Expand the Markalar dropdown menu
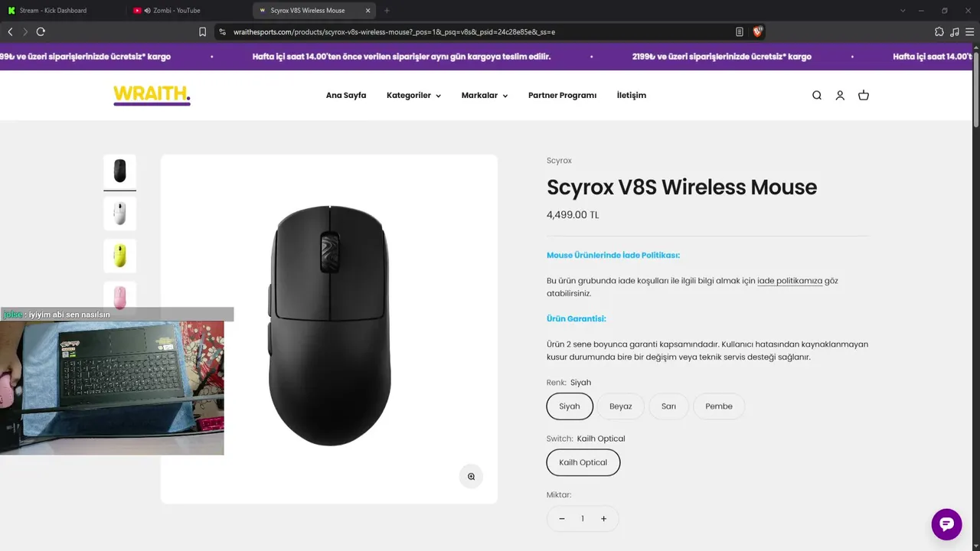Viewport: 980px width, 551px height. [485, 96]
